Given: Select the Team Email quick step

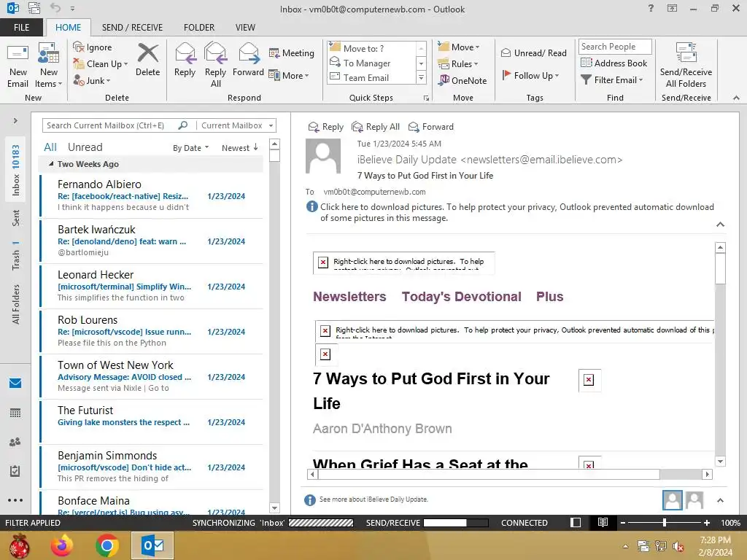Looking at the screenshot, I should pyautogui.click(x=371, y=77).
